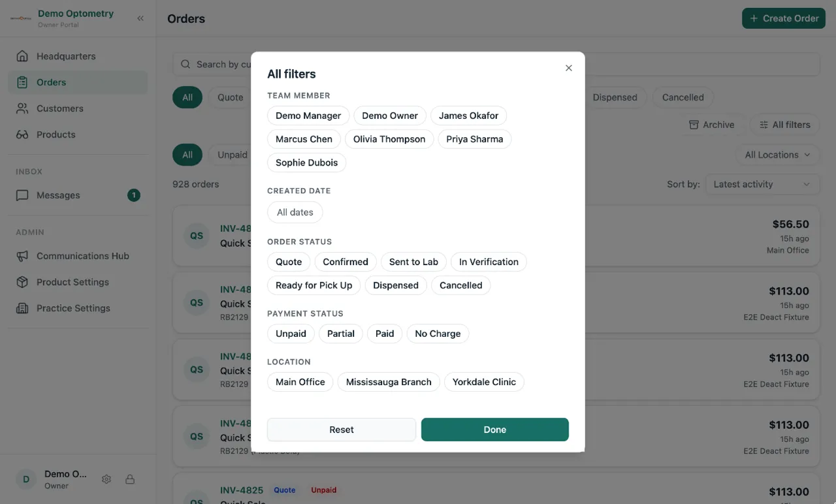Toggle the Olivia Thompson filter chip

point(389,139)
